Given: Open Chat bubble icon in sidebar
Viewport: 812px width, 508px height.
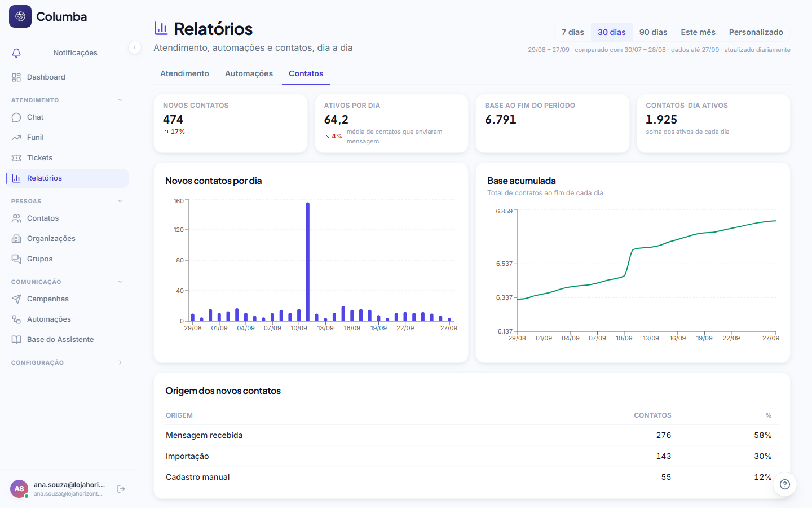Looking at the screenshot, I should (x=16, y=117).
